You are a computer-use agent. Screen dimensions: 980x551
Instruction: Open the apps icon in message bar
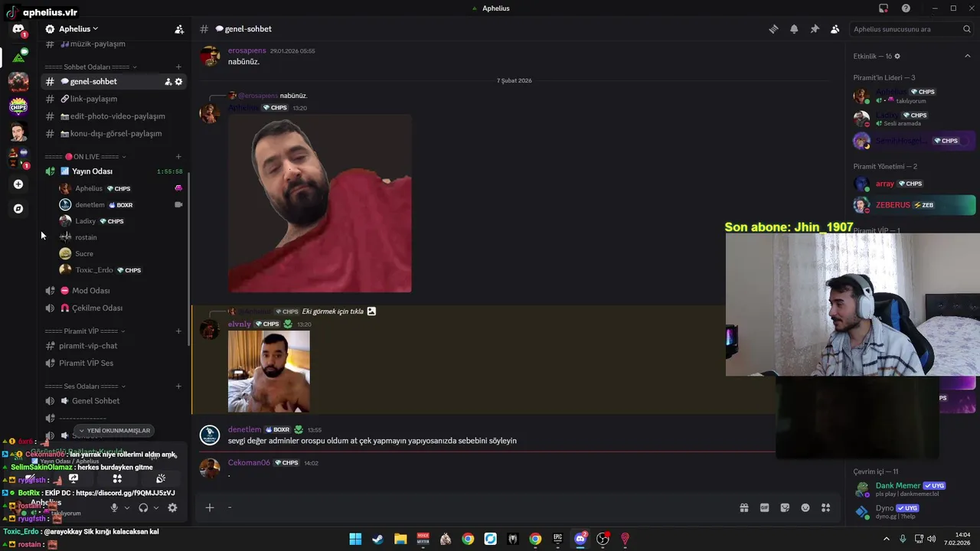click(x=826, y=507)
